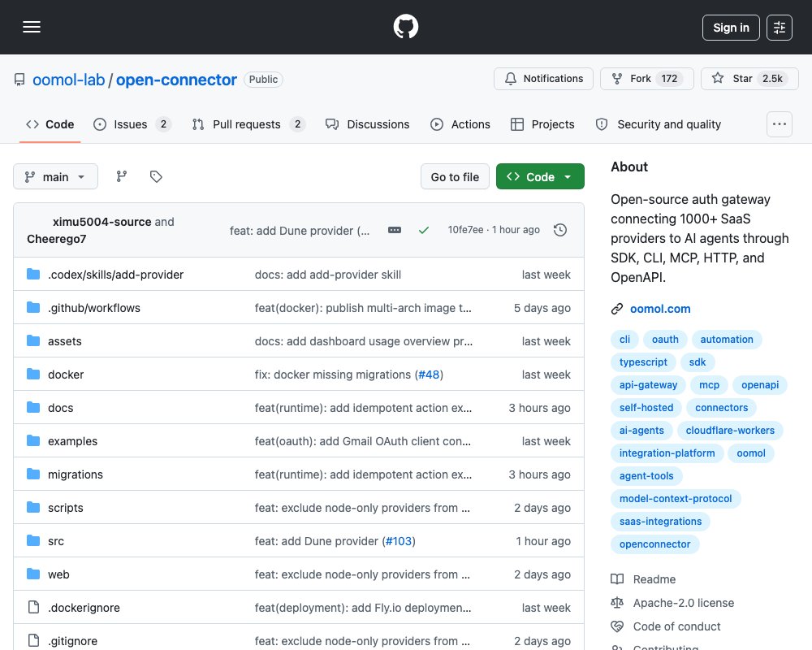This screenshot has width=812, height=650.
Task: Open the Projects tab
Action: coord(542,124)
